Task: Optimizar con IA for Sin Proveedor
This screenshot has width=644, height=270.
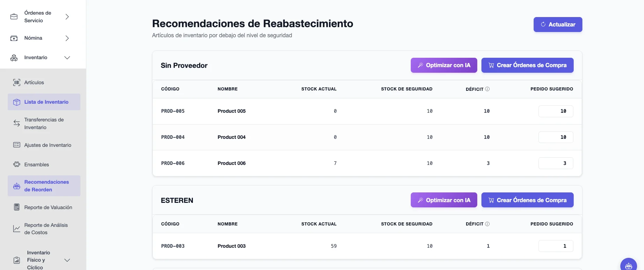Action: click(x=444, y=65)
